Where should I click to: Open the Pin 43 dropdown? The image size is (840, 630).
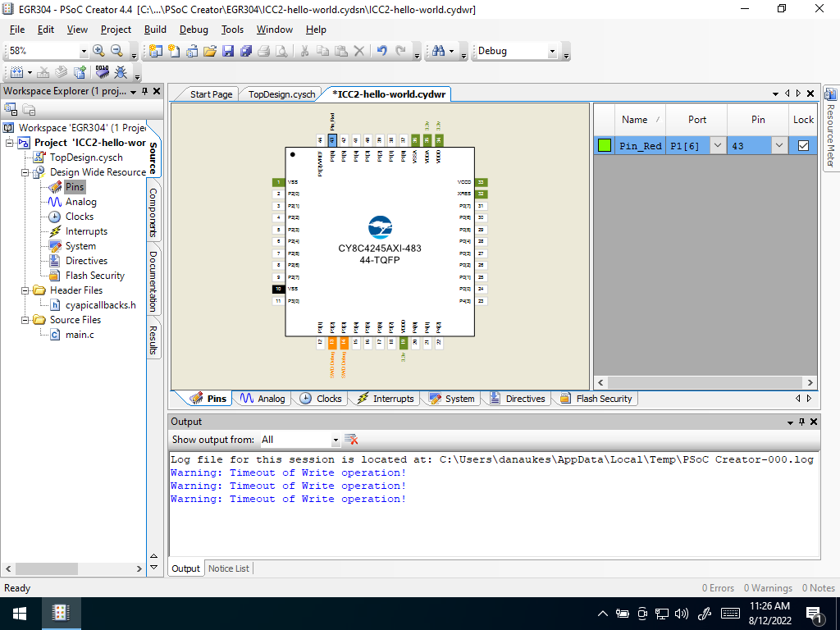point(779,145)
